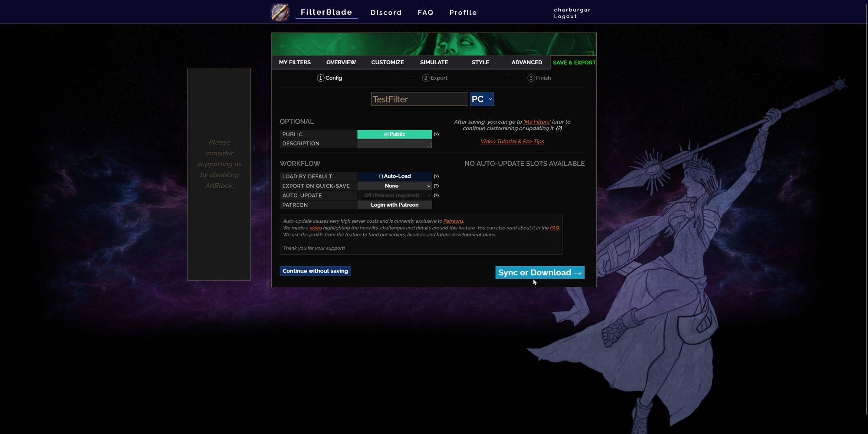Viewport: 868px width, 434px height.
Task: Open the PC platform dropdown
Action: 482,99
